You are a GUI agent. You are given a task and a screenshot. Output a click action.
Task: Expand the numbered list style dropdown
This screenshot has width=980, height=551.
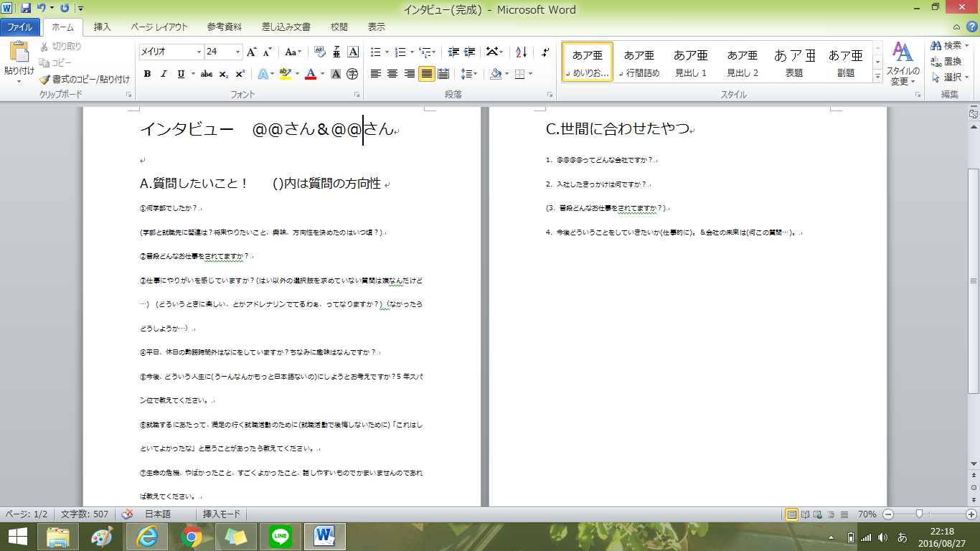point(411,52)
